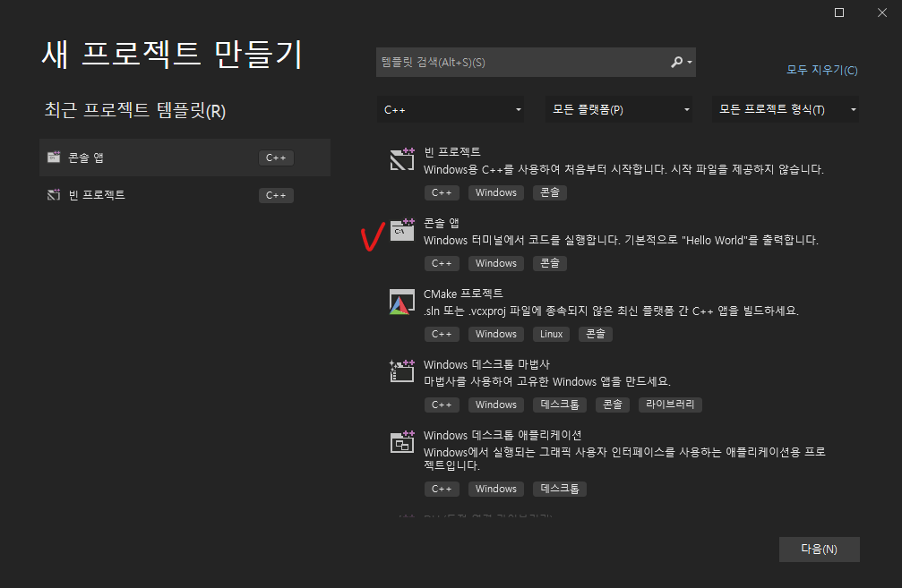Click 콘솔 tag under 빈 프로젝트
The image size is (902, 588).
[x=550, y=192]
